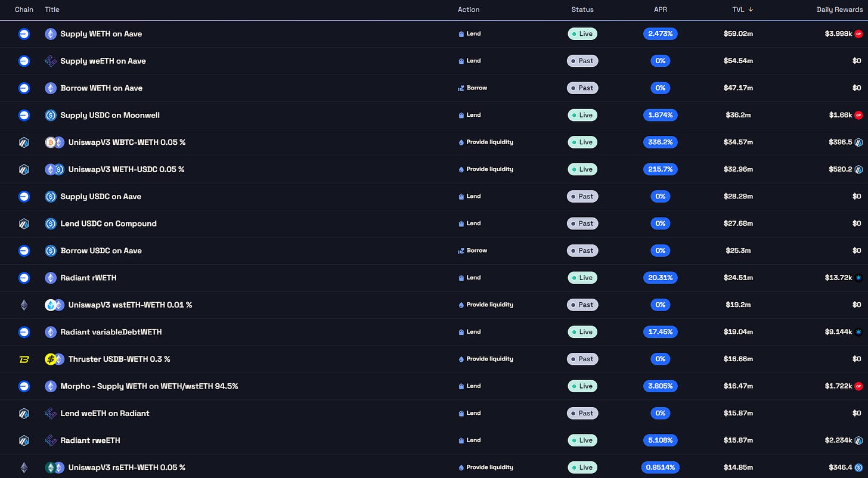Image resolution: width=868 pixels, height=478 pixels.
Task: Click the Chain column header
Action: click(24, 10)
